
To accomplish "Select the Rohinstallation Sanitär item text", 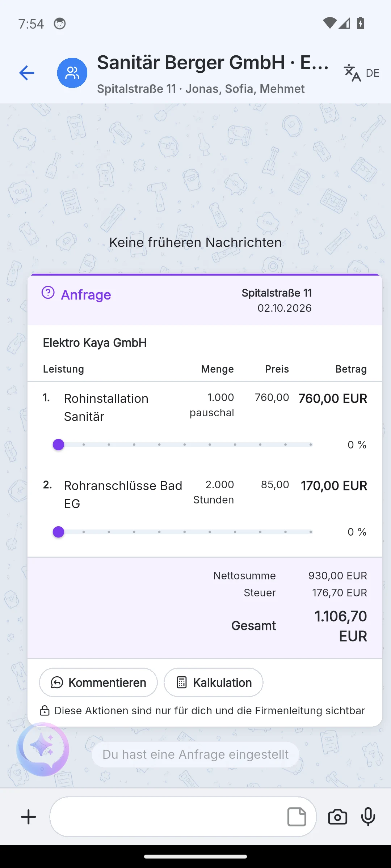I will [106, 408].
